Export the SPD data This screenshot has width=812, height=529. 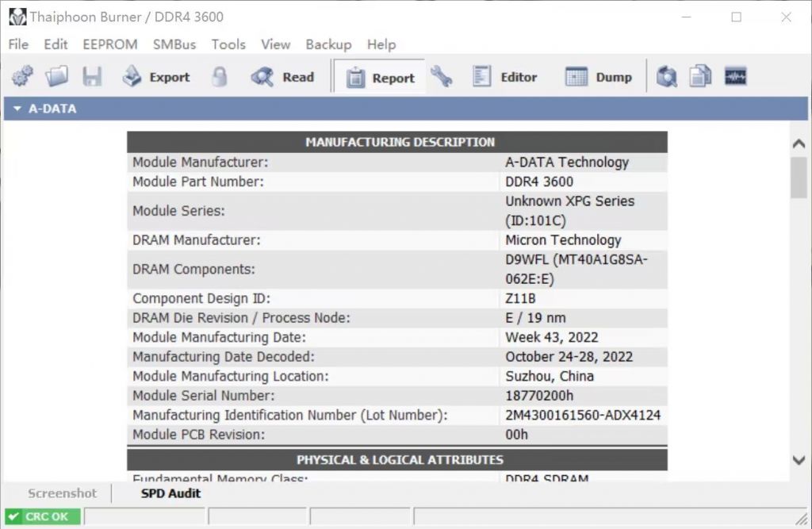coord(156,77)
